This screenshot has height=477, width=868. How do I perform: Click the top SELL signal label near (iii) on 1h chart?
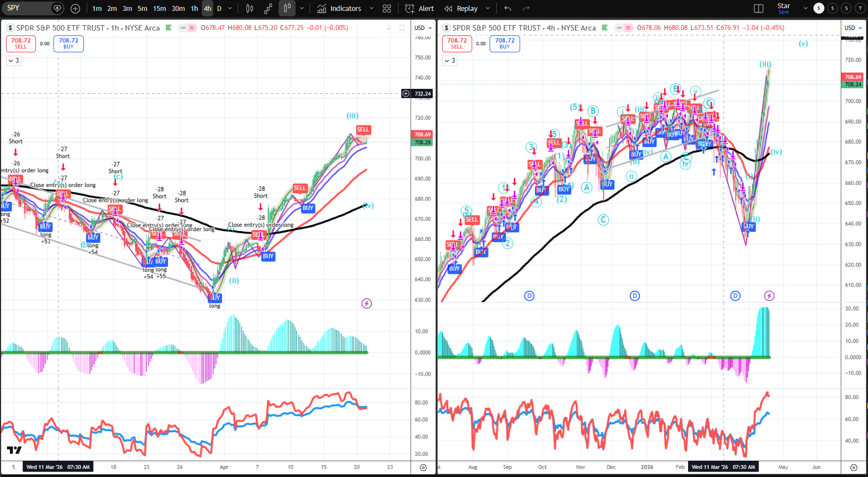363,130
